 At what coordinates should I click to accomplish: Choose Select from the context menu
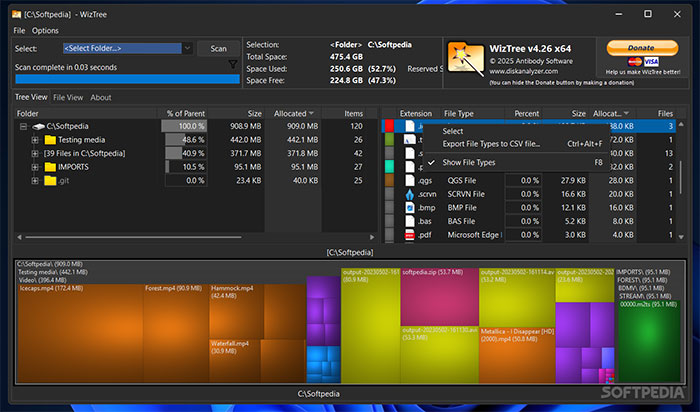pos(514,131)
